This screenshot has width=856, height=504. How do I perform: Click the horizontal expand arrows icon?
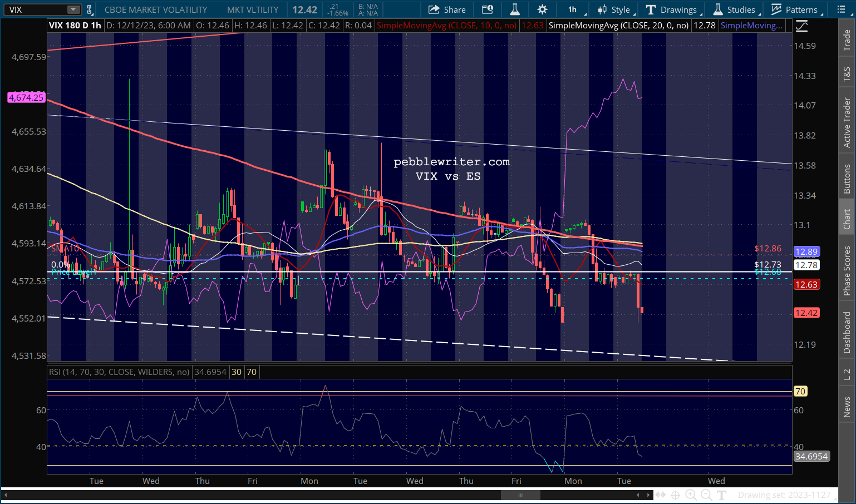tap(660, 495)
